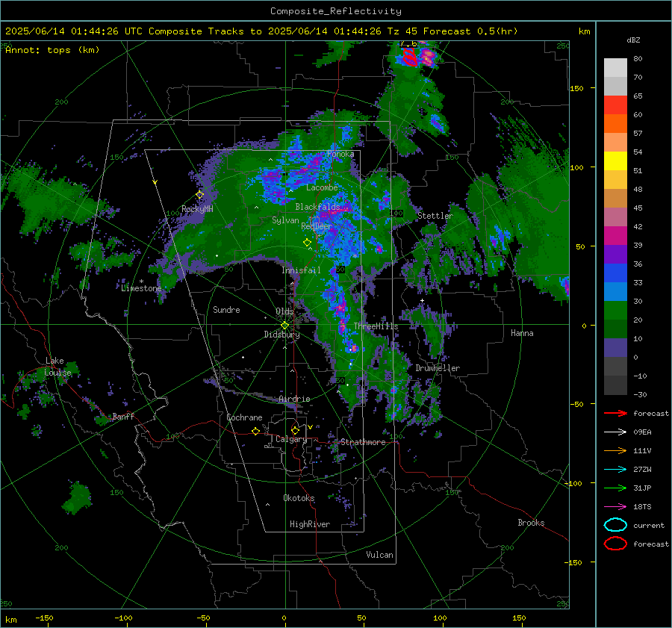Click the Lacombe city label
Image resolution: width=672 pixels, height=628 pixels.
tap(322, 187)
